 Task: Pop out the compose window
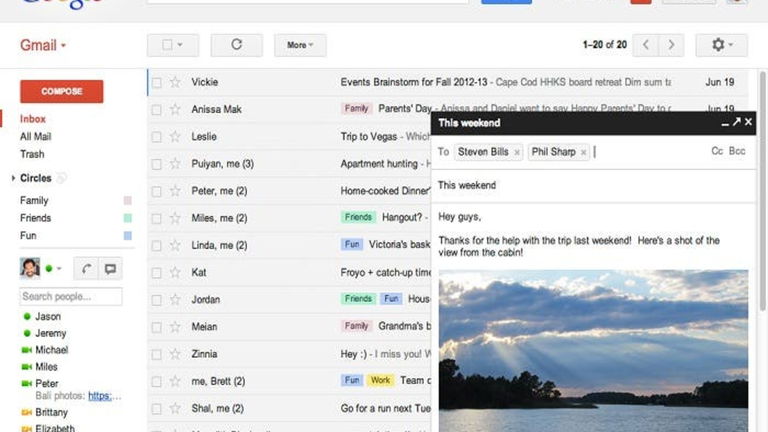[x=736, y=122]
